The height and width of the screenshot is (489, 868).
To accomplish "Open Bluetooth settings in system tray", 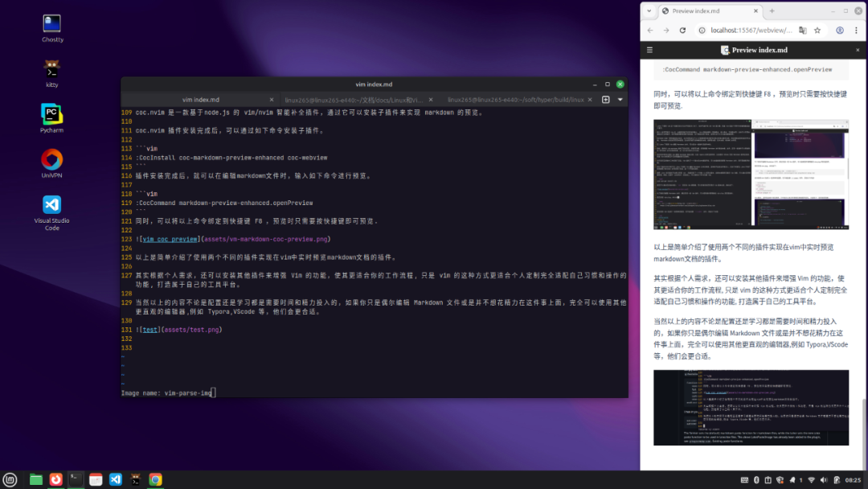I will [757, 480].
